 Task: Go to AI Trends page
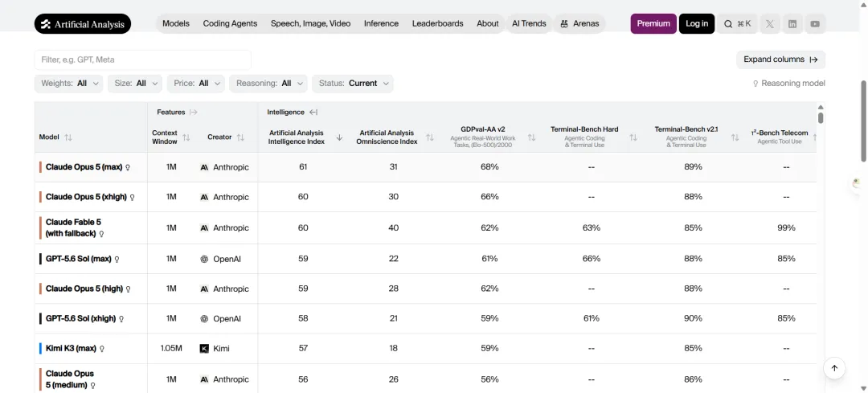click(529, 24)
